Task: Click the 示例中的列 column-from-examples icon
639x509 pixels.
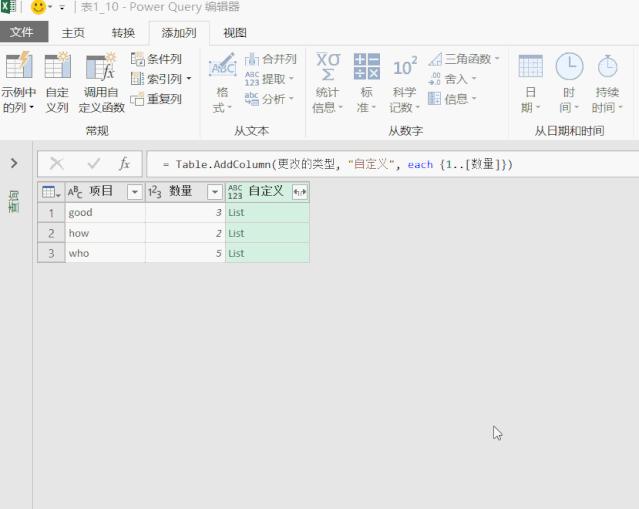Action: point(18,65)
